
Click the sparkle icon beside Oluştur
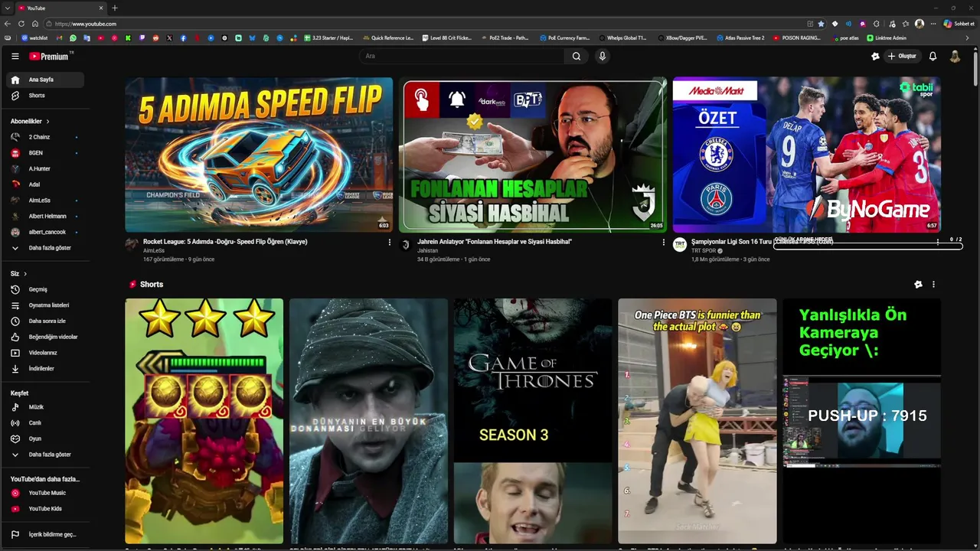pyautogui.click(x=875, y=56)
